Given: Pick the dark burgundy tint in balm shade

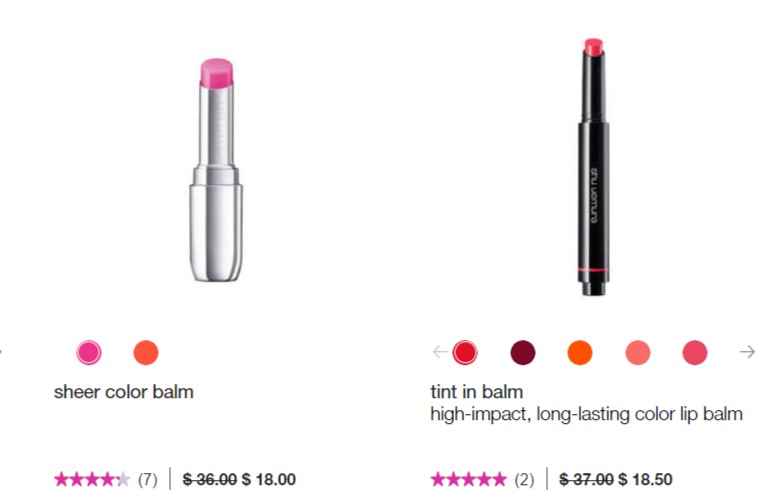Looking at the screenshot, I should pyautogui.click(x=523, y=352).
